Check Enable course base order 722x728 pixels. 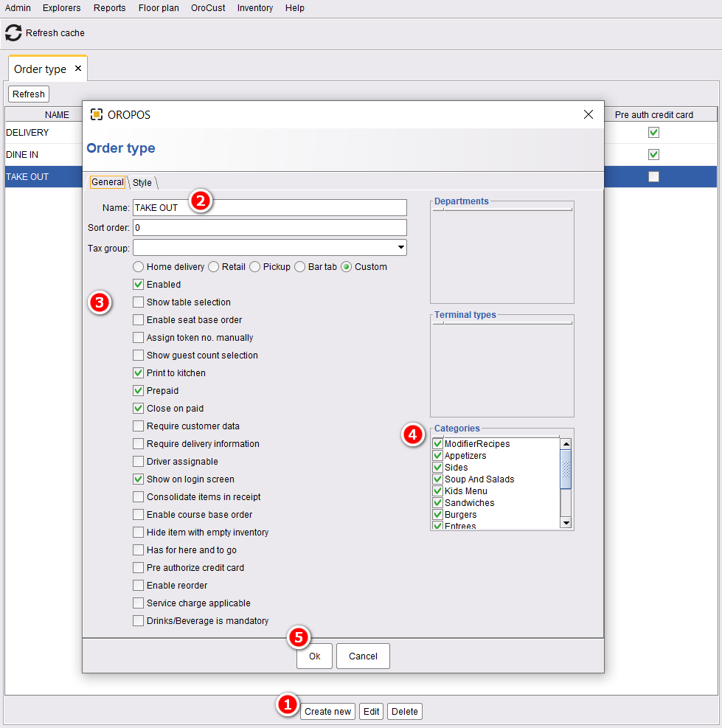tap(138, 514)
